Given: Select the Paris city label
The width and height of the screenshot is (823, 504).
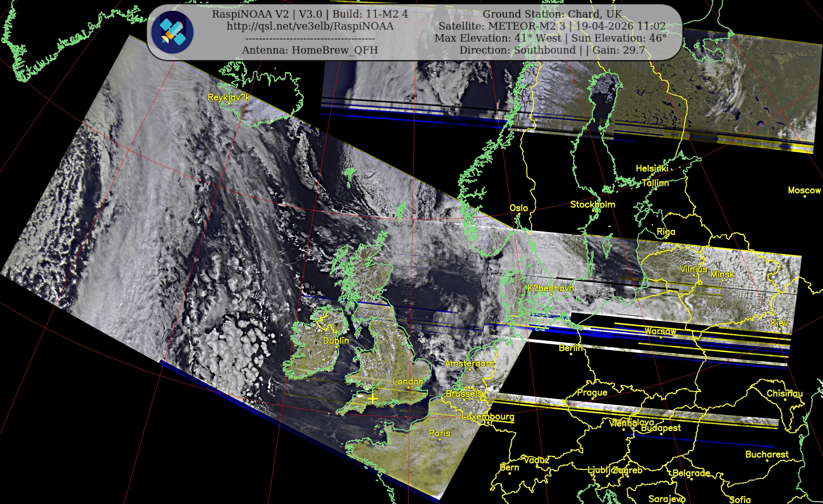Looking at the screenshot, I should [439, 433].
